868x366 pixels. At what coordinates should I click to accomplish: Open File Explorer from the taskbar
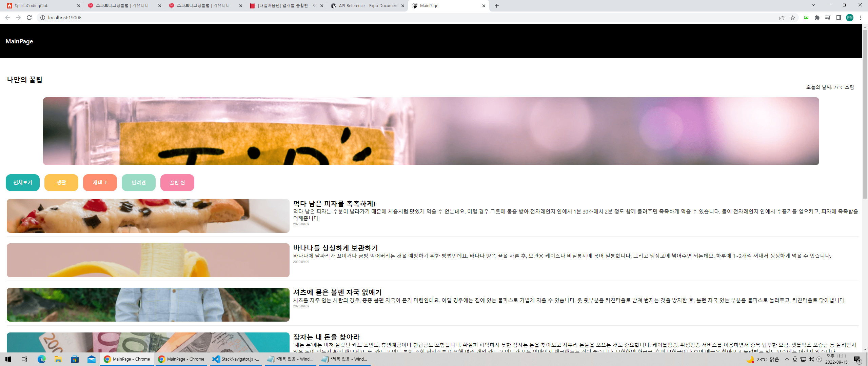58,359
